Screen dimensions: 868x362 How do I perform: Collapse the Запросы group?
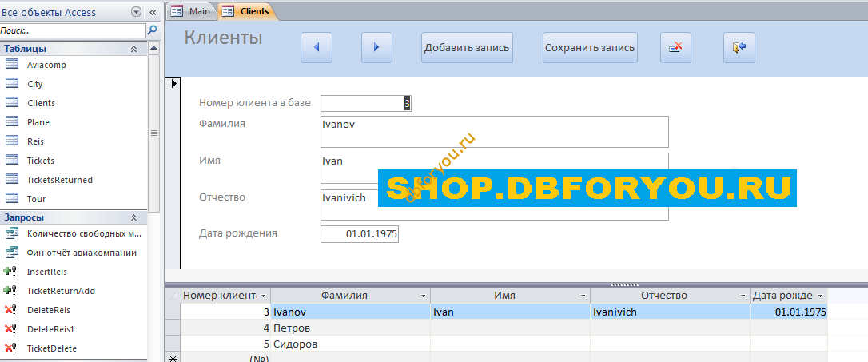point(133,217)
